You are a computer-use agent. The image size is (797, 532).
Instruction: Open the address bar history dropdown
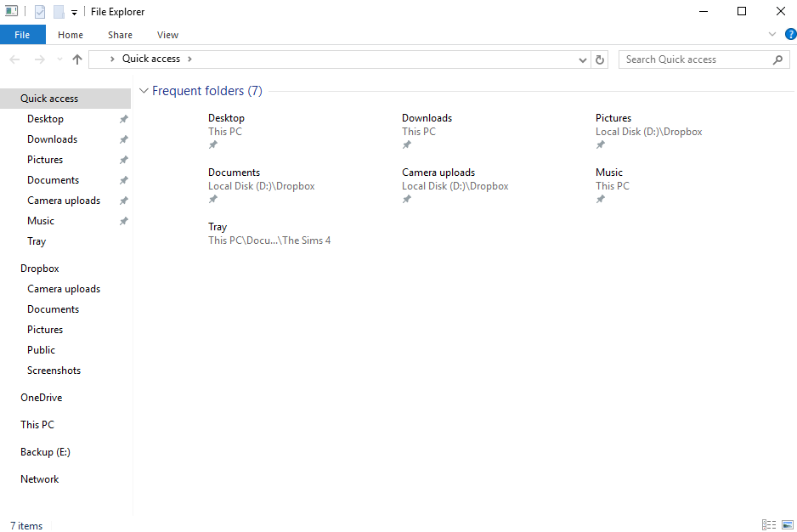click(583, 60)
